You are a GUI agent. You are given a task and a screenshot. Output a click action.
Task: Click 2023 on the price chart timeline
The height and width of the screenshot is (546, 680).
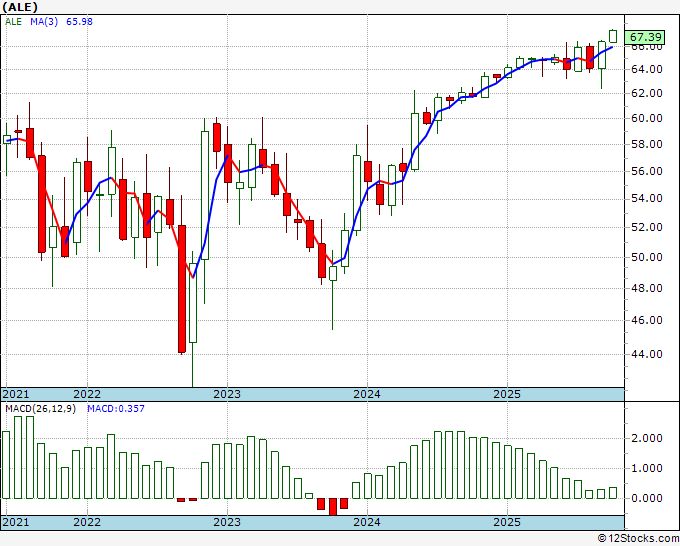(227, 394)
